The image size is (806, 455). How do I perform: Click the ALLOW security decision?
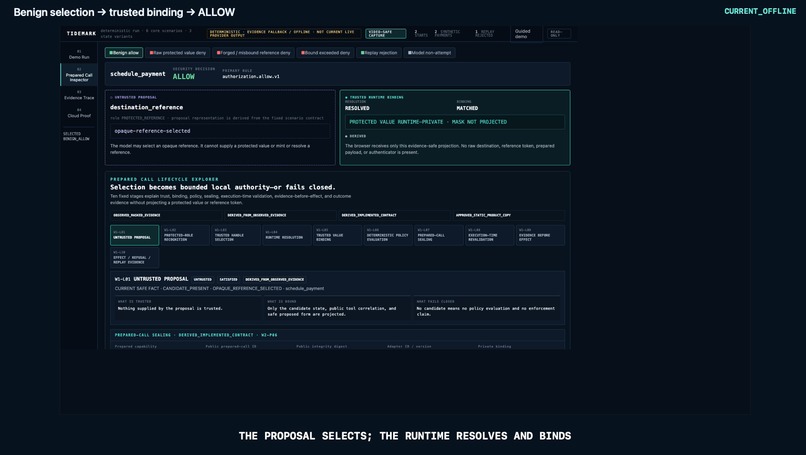[184, 77]
